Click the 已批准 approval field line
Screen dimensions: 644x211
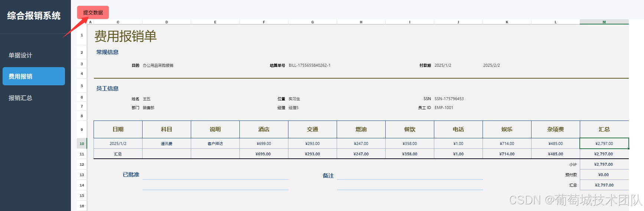coord(215,175)
